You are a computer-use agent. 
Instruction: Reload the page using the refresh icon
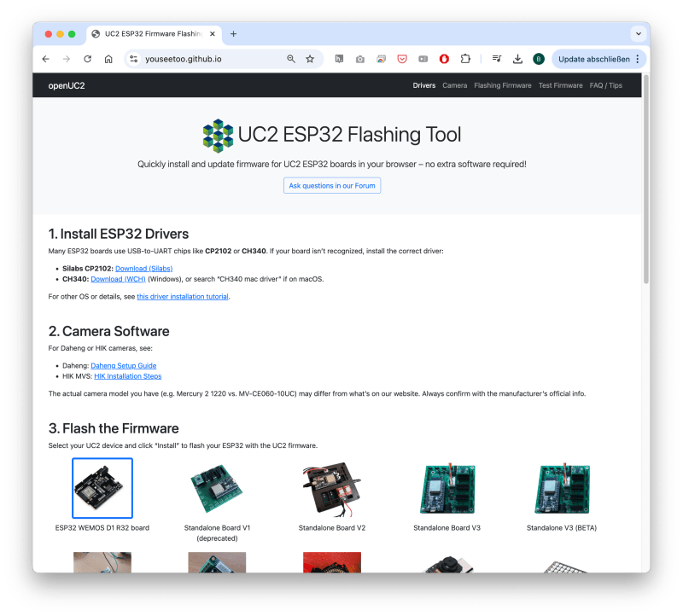point(88,59)
